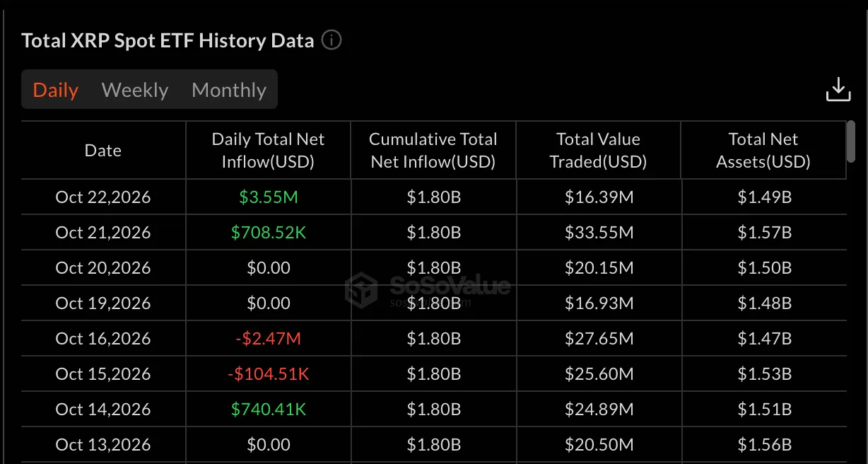The image size is (868, 464).
Task: Download the ETF history data
Action: point(838,90)
